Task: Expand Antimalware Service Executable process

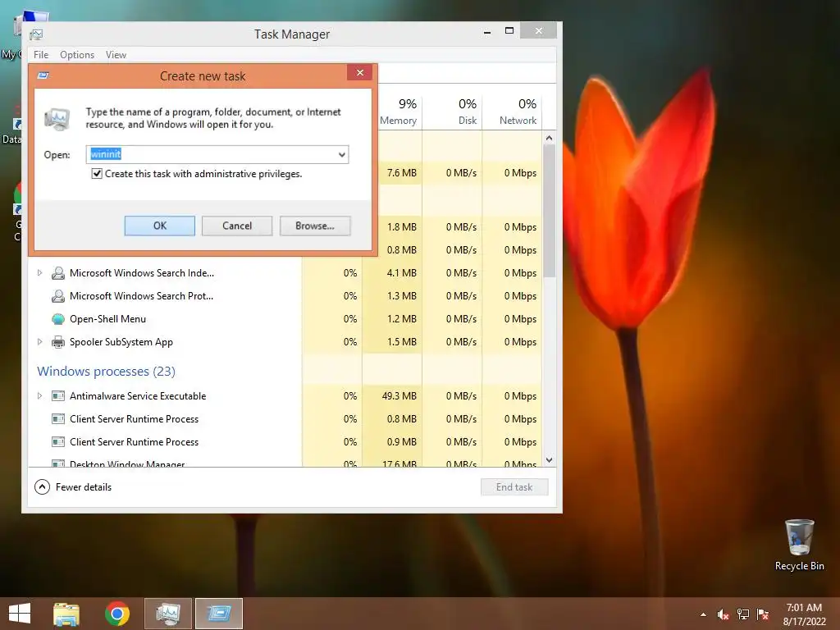Action: (39, 396)
